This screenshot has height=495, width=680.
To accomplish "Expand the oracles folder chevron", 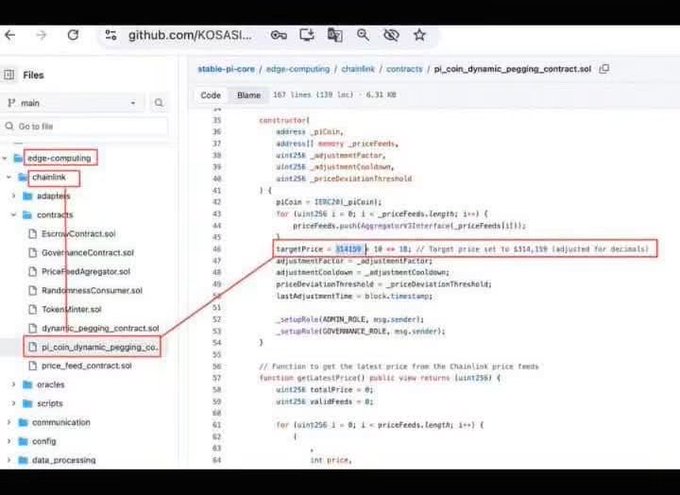I will (13, 384).
